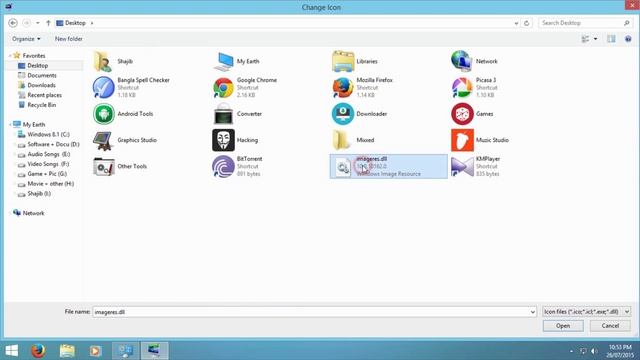Image resolution: width=640 pixels, height=360 pixels.
Task: Open Software + Docu (D:) drive
Action: pos(53,144)
